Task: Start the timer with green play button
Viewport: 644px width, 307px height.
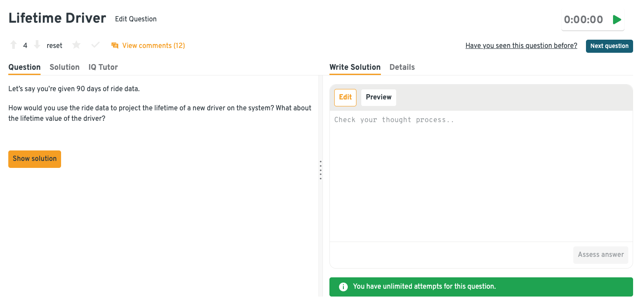Action: [x=617, y=20]
